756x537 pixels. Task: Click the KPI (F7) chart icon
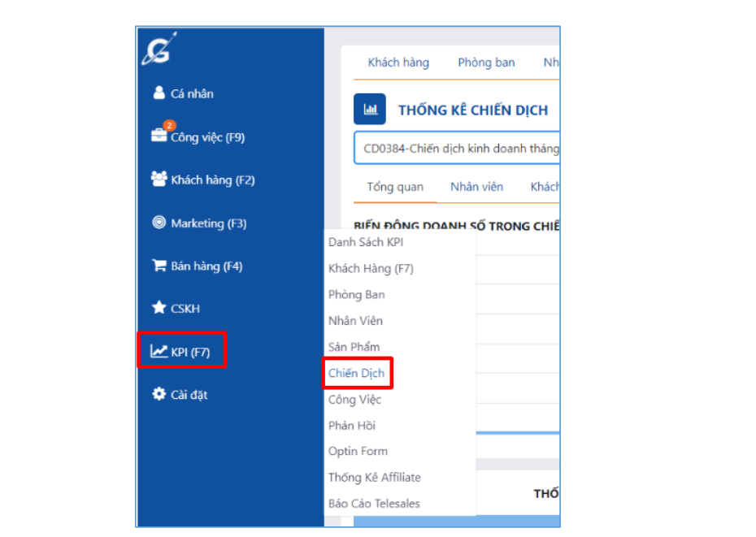(x=159, y=351)
